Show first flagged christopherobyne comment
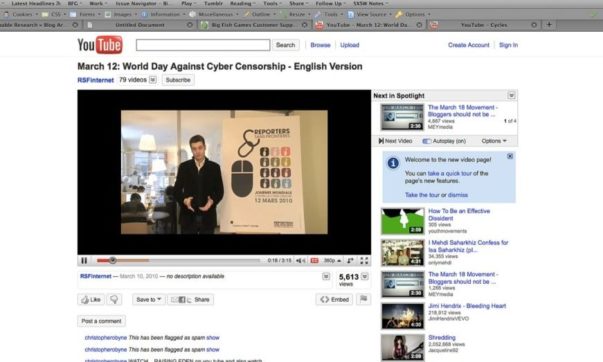The height and width of the screenshot is (362, 603). tap(213, 338)
